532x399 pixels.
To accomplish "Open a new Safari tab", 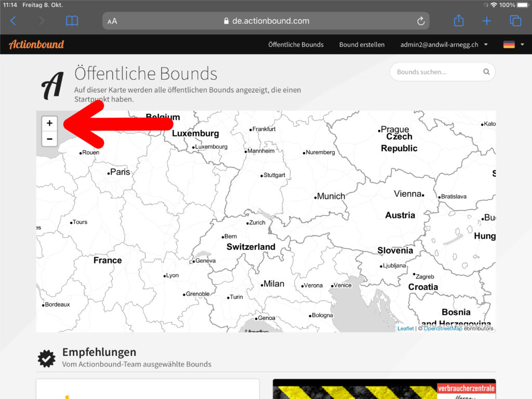I will [487, 21].
